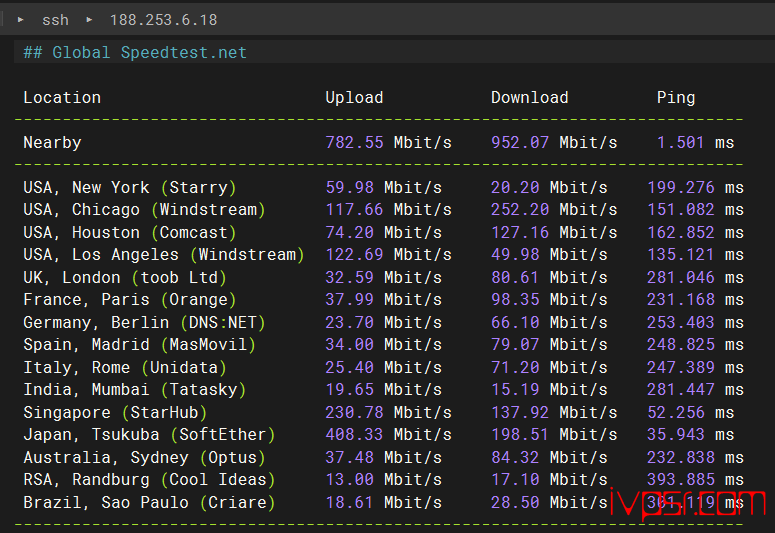Click 'Spain, Madrid (MasMovil)' row
Image resolution: width=775 pixels, height=533 pixels.
(139, 345)
